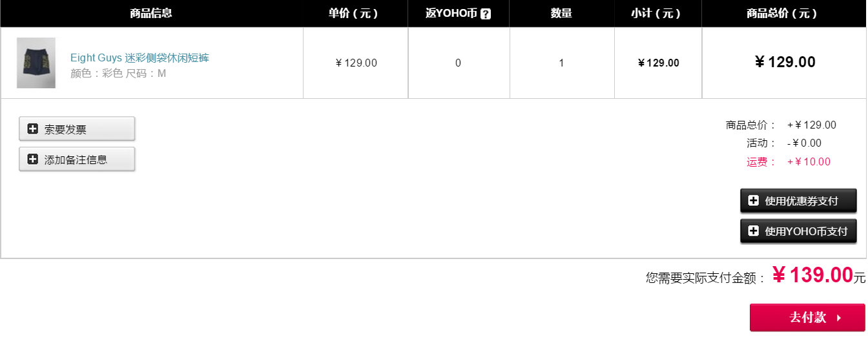Expand the 索要发票 invoice section
This screenshot has width=868, height=354.
coord(77,129)
